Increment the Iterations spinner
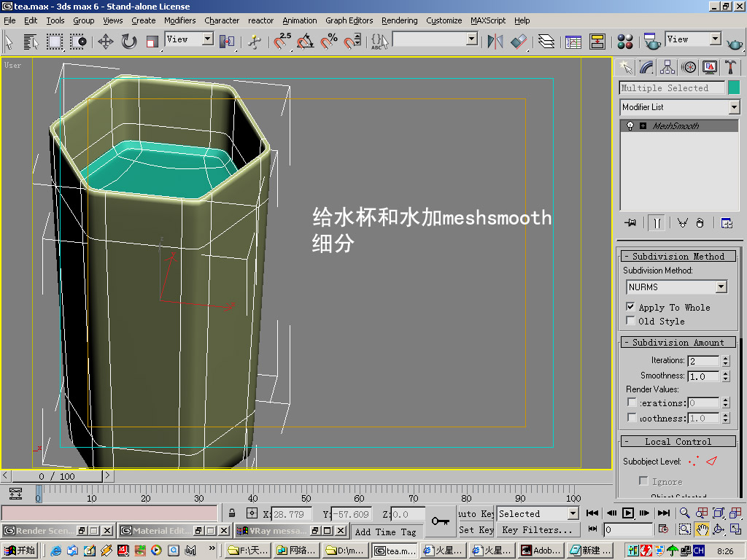747x560 pixels. 726,358
